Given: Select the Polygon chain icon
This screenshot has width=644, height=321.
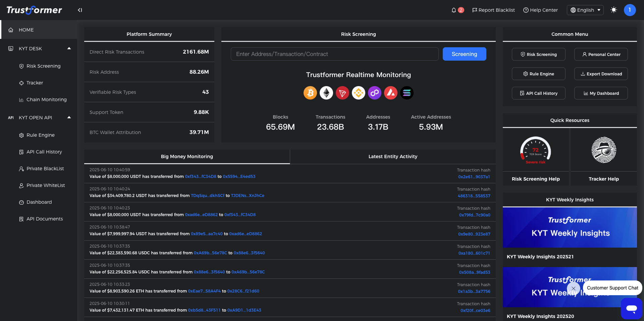Looking at the screenshot, I should pyautogui.click(x=375, y=93).
